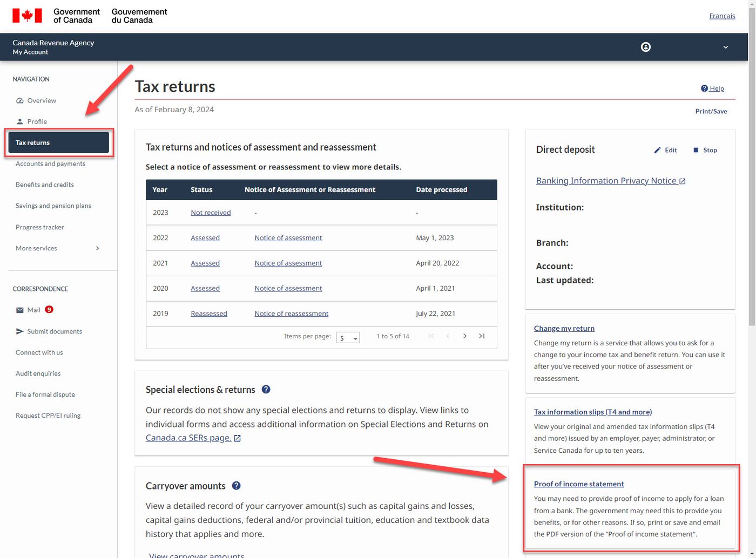Click the user account profile icon
This screenshot has width=756, height=558.
[x=645, y=47]
